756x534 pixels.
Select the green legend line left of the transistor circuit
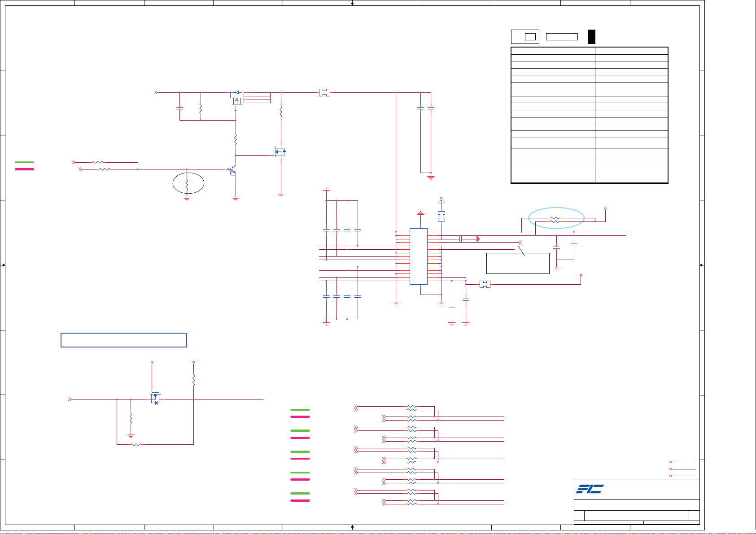(x=24, y=162)
